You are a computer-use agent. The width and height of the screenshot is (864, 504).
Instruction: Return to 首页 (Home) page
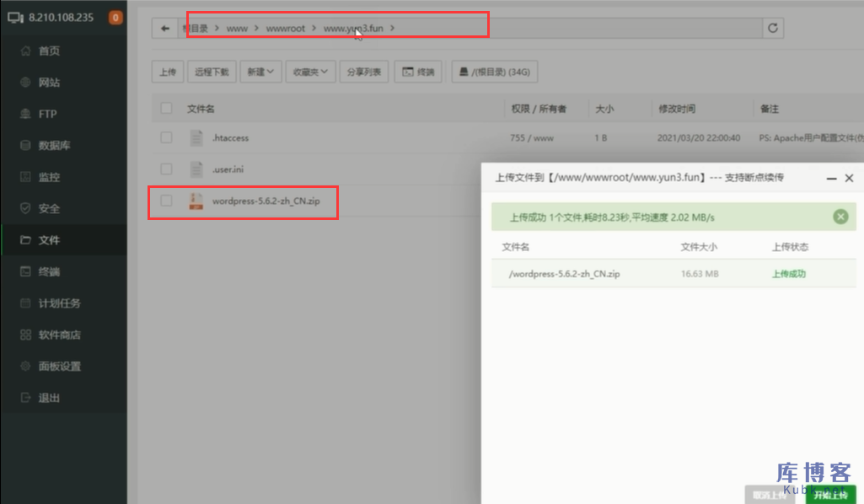pyautogui.click(x=48, y=51)
